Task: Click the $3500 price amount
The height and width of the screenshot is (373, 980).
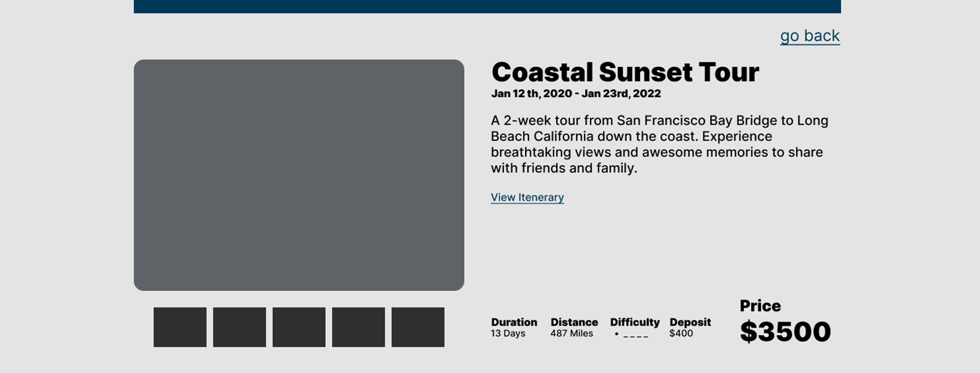Action: click(x=785, y=331)
